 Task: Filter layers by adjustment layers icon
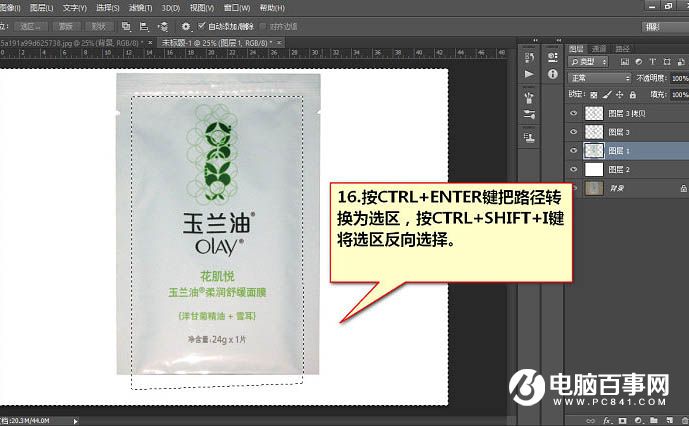(x=638, y=62)
